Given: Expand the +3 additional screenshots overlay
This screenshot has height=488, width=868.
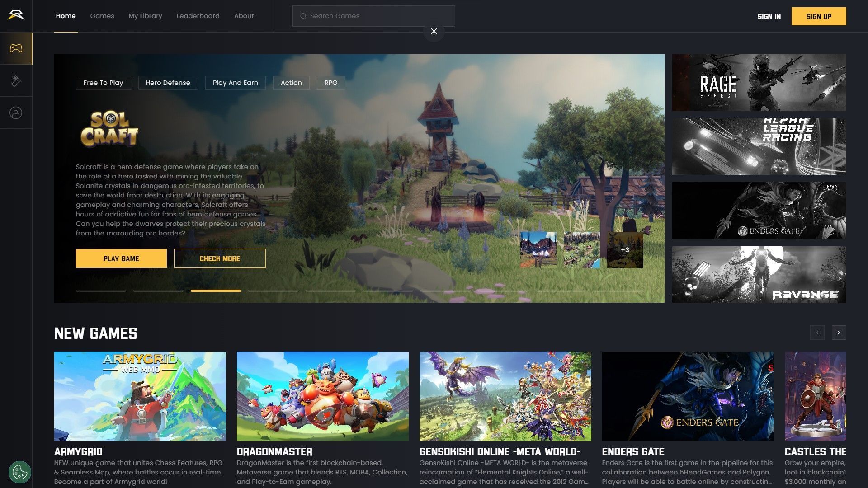Looking at the screenshot, I should click(x=625, y=250).
